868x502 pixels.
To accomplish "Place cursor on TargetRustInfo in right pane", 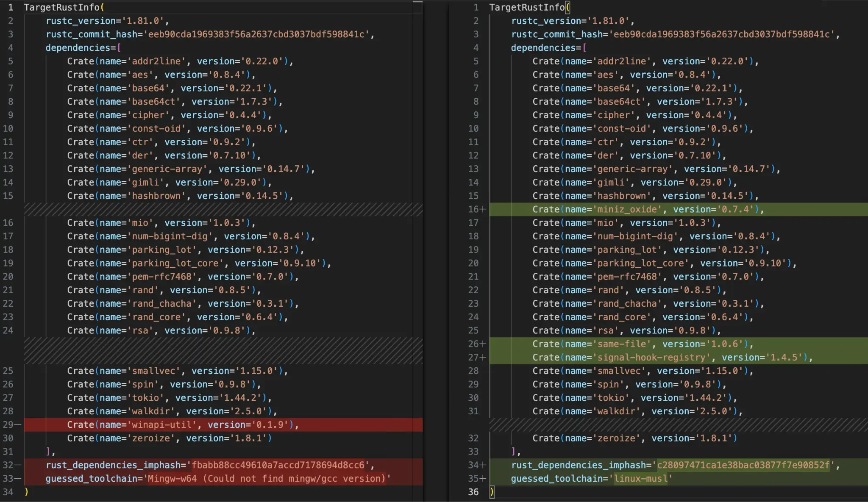I will tap(526, 7).
